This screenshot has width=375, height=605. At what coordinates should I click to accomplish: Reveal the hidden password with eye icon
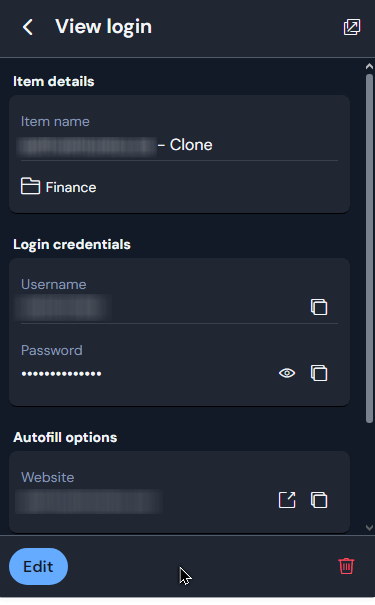point(287,373)
